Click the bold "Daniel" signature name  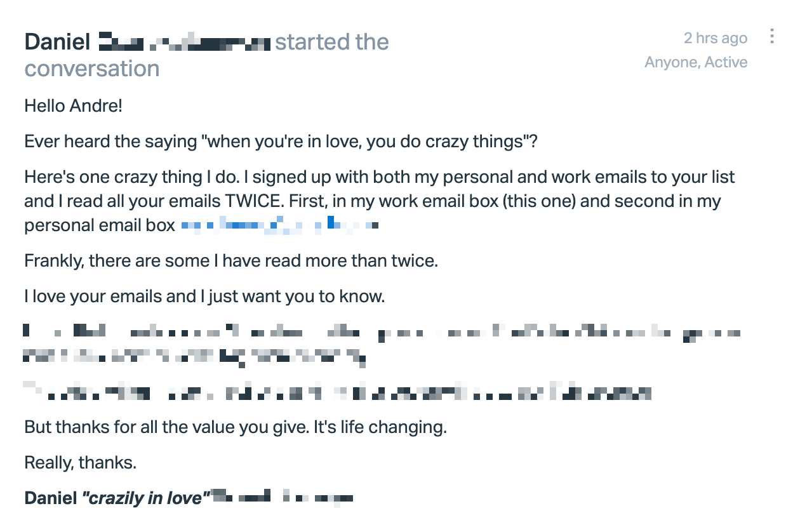coord(50,498)
